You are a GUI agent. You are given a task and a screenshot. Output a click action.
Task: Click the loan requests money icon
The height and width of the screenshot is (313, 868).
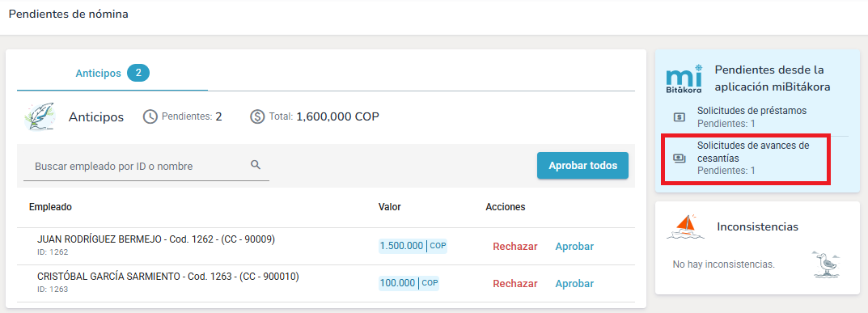(680, 117)
